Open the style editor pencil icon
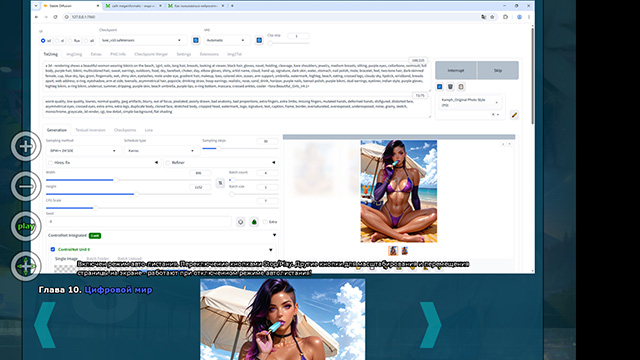This screenshot has width=640, height=360. [514, 115]
